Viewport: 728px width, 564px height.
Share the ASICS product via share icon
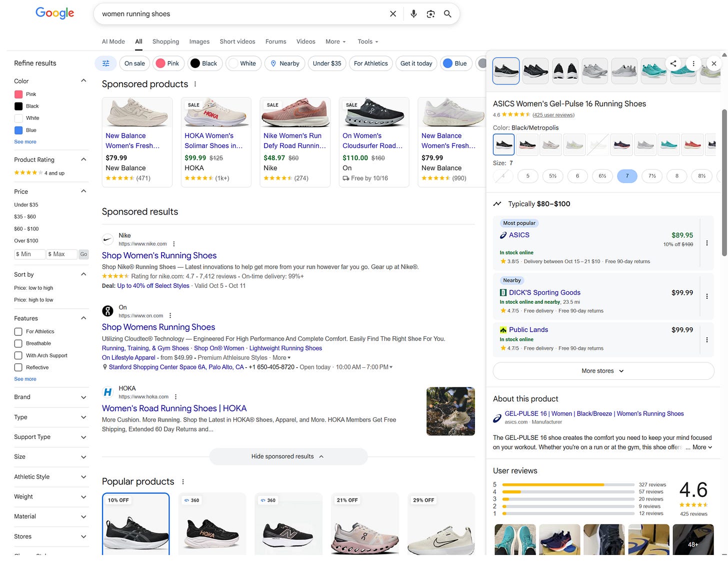673,64
